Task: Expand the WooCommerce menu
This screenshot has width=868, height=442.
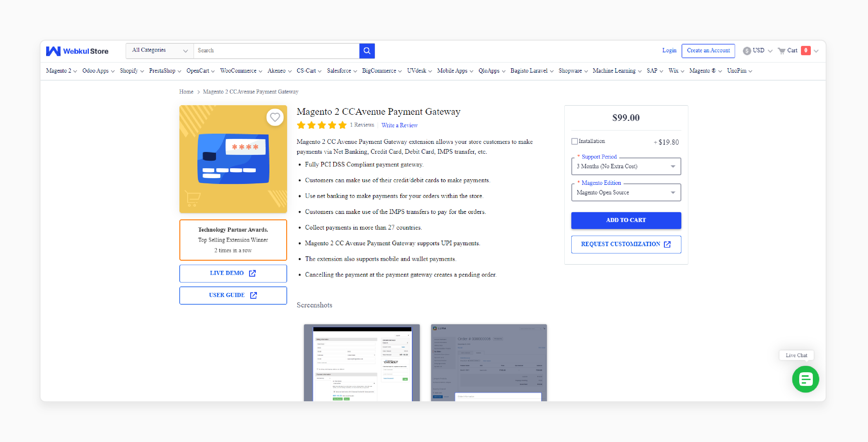Action: point(241,71)
